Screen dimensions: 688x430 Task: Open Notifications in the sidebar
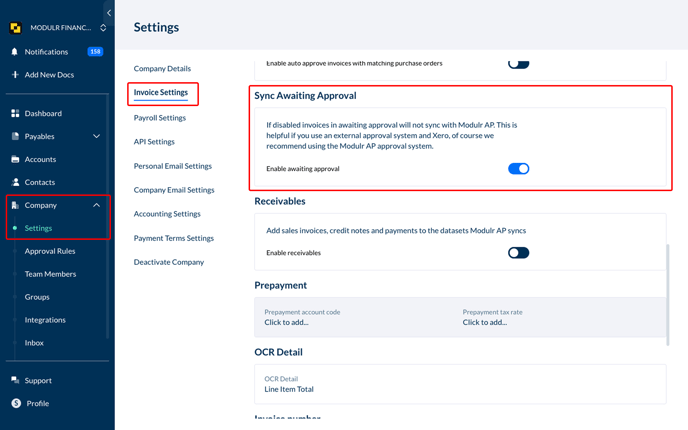point(46,52)
